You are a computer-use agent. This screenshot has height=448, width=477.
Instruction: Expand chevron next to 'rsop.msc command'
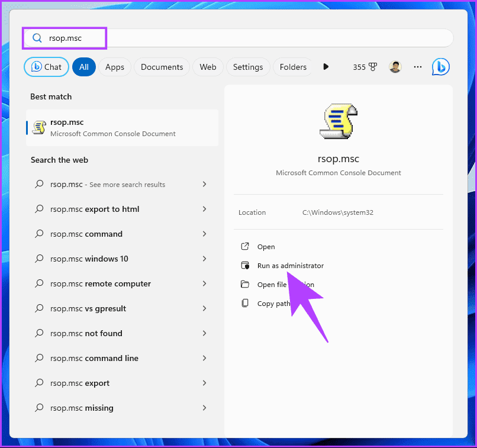tap(204, 234)
